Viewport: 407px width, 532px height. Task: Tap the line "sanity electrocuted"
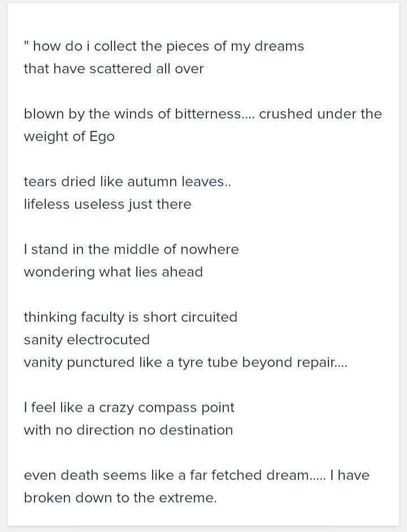[86, 340]
